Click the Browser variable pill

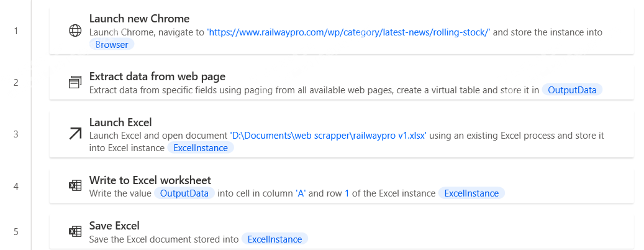pos(112,44)
